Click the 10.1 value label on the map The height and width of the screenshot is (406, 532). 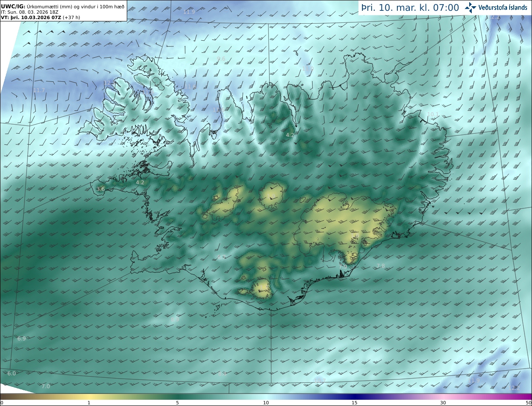click(433, 114)
